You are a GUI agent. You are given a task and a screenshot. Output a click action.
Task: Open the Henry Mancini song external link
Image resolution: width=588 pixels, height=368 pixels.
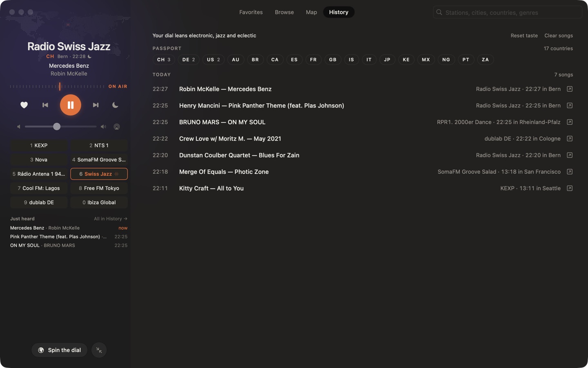[x=570, y=105]
